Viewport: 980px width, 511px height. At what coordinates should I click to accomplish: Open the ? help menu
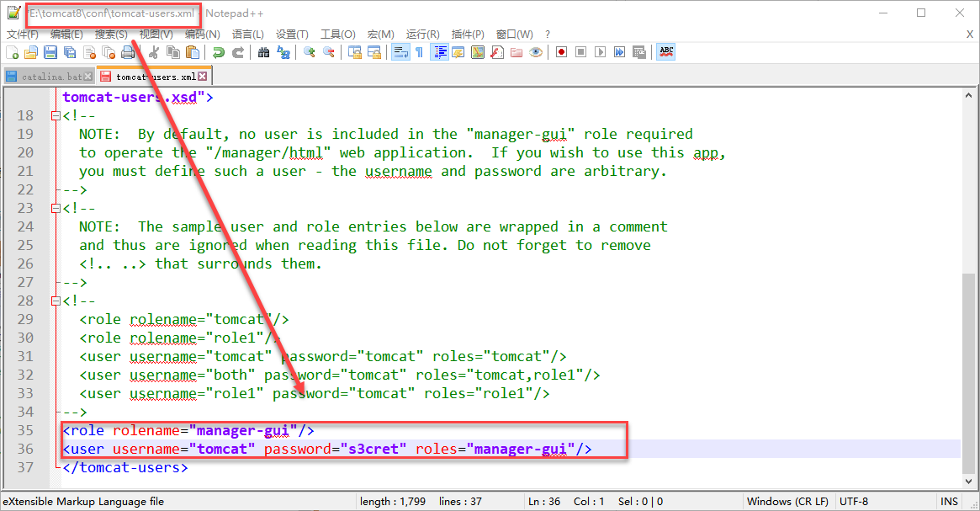(x=548, y=35)
